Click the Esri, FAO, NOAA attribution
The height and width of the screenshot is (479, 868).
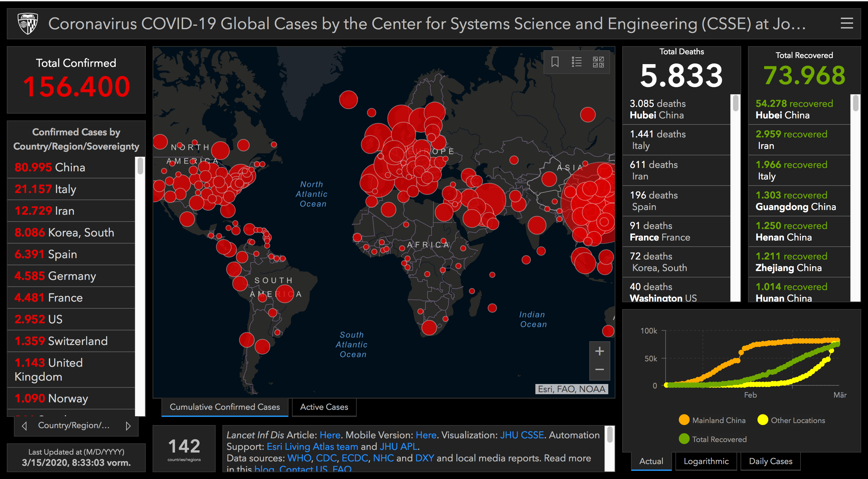pyautogui.click(x=572, y=389)
